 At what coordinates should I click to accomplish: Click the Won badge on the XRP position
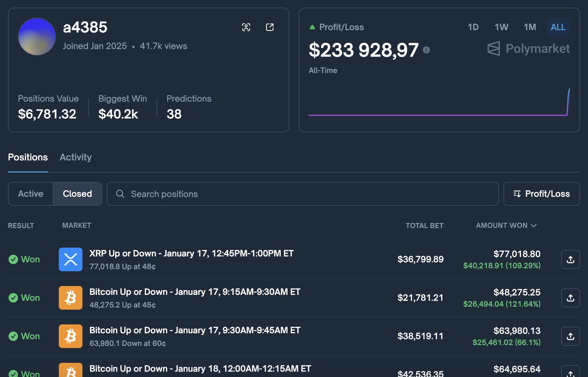(x=24, y=259)
